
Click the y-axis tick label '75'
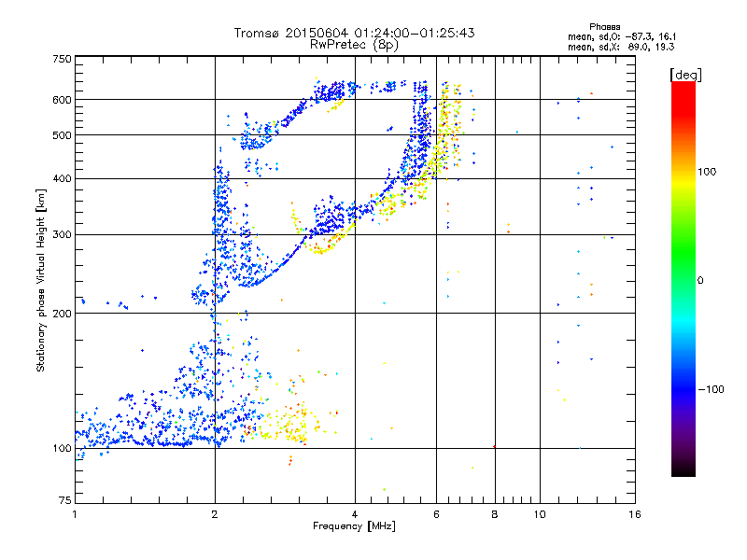point(65,500)
